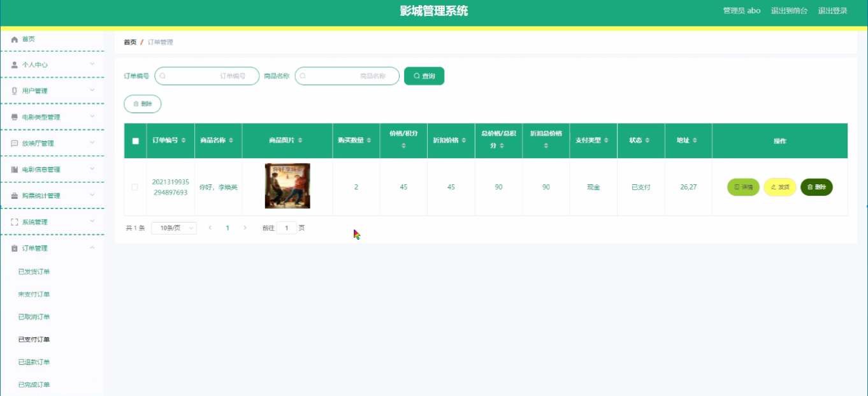868x396 pixels.
Task: Click the 退出登录 link in header
Action: tap(832, 11)
